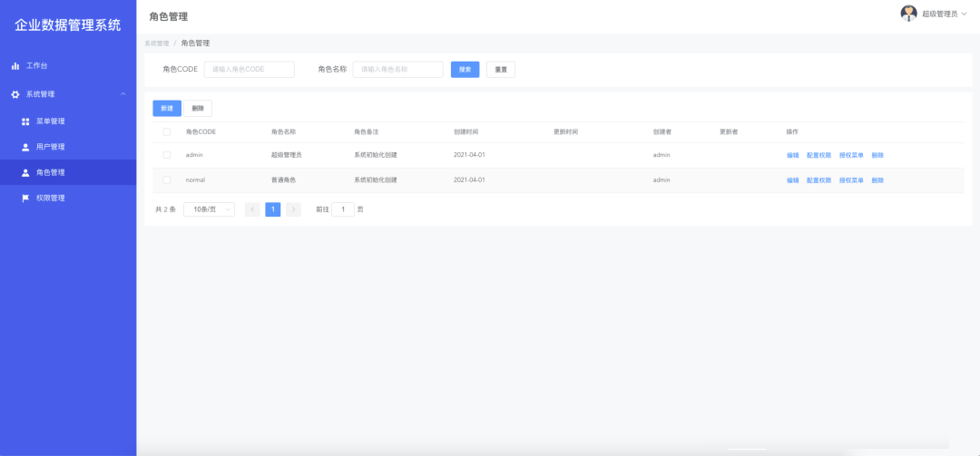Click 系统初始化创建 in the normal row
The image size is (980, 456).
click(x=375, y=179)
